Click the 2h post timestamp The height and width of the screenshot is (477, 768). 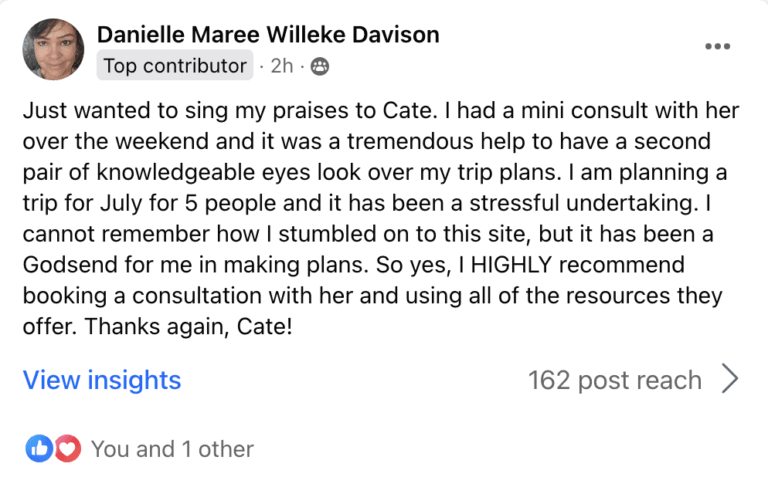point(284,67)
